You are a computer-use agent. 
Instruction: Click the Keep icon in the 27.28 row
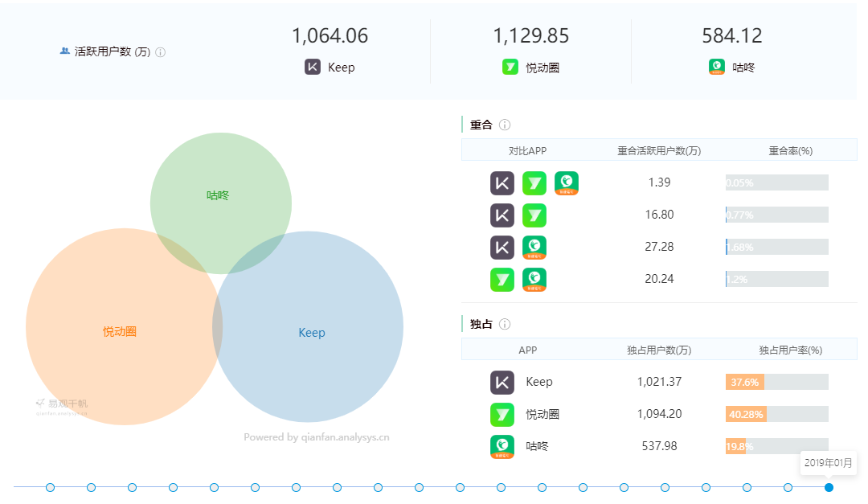pyautogui.click(x=502, y=248)
